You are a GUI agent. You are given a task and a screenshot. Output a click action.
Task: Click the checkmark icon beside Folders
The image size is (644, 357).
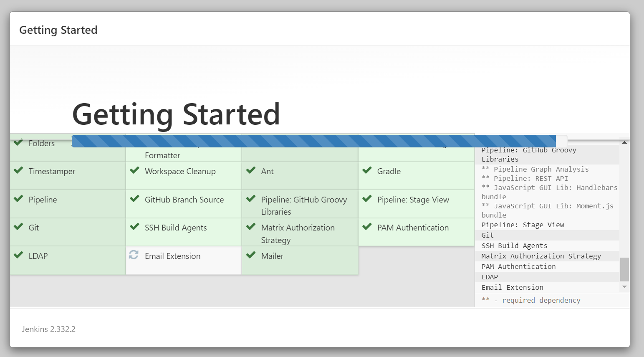point(18,143)
